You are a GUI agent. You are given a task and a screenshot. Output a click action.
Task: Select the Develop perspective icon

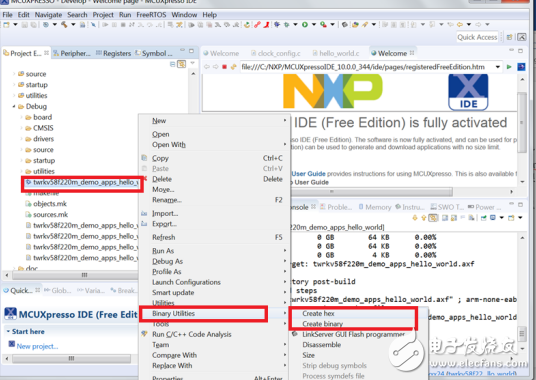[x=522, y=37]
